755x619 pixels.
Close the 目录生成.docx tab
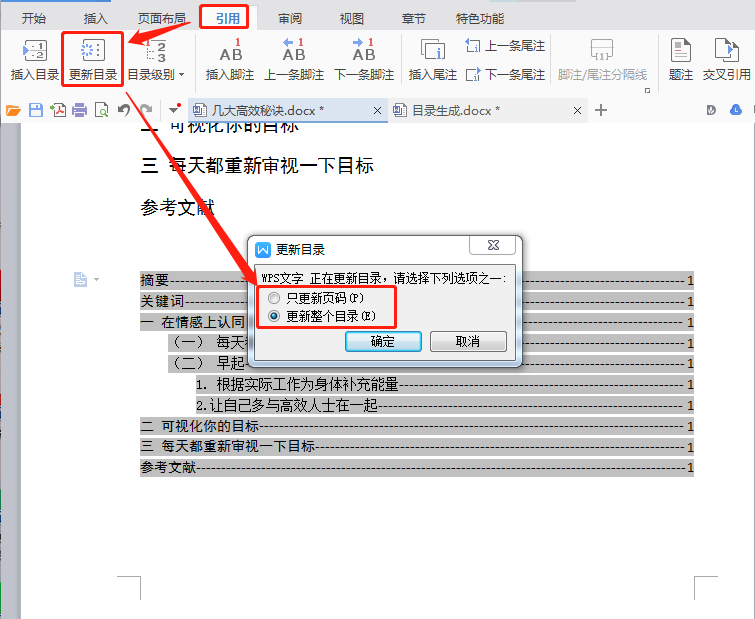[577, 111]
